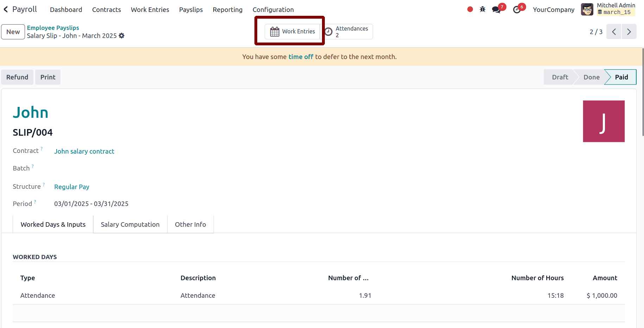
Task: Click the red recording dot icon
Action: coord(470,9)
